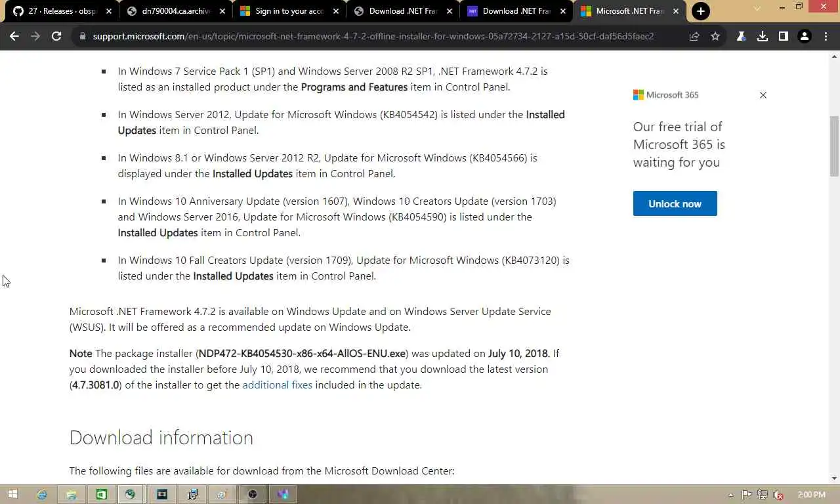Open the Chrome three-dot menu
The image size is (840, 504).
tap(826, 36)
